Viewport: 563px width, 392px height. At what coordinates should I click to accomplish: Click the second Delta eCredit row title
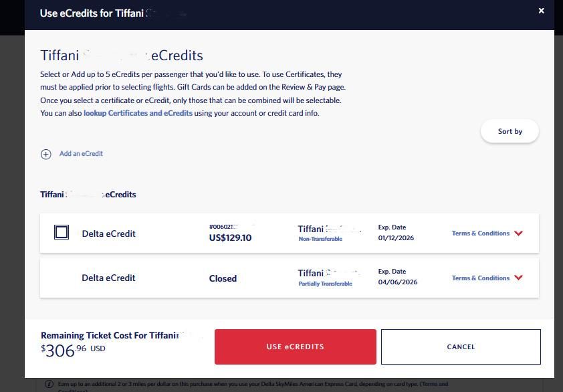click(x=108, y=278)
